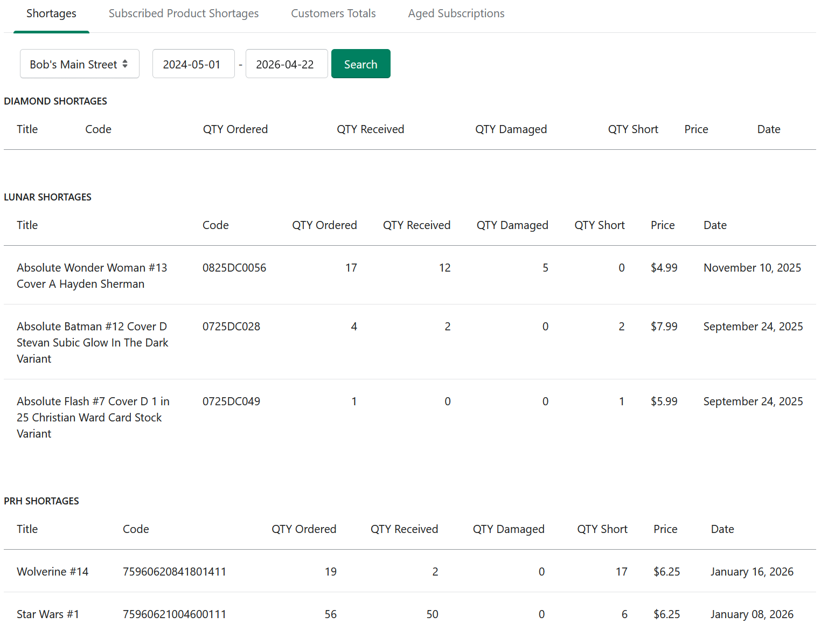Edit the start date field 2024-05-01
Viewport: 828px width, 644px height.
tap(193, 64)
